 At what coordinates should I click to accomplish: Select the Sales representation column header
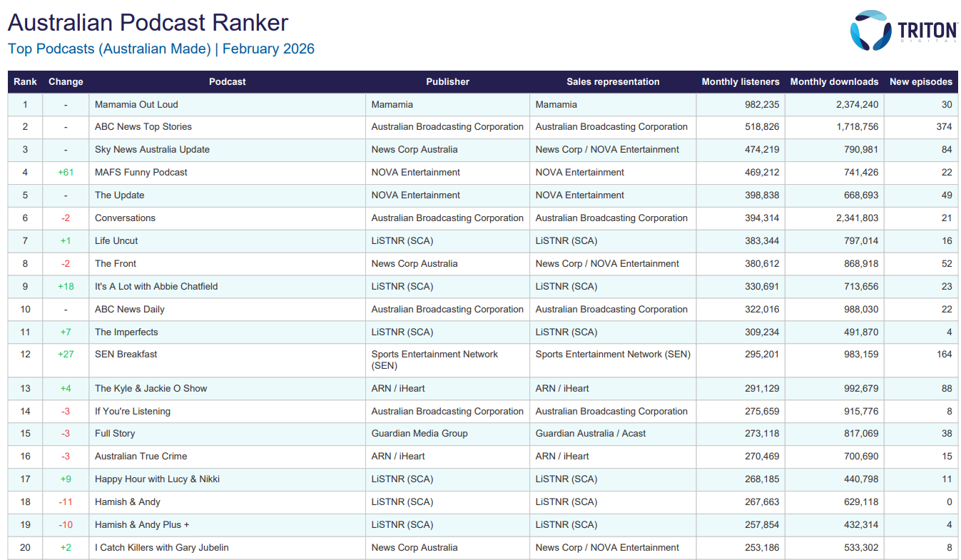[x=613, y=82]
